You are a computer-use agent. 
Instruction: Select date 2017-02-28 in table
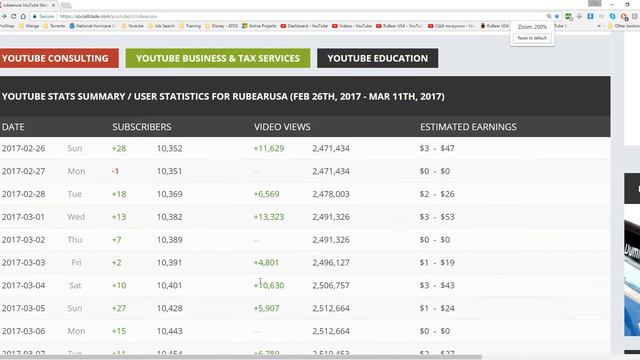(x=23, y=194)
